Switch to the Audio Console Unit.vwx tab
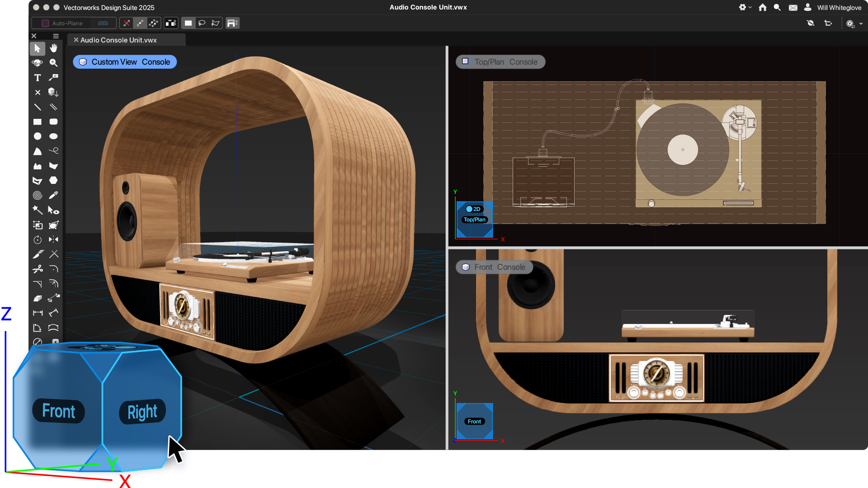This screenshot has width=868, height=488. [x=118, y=40]
